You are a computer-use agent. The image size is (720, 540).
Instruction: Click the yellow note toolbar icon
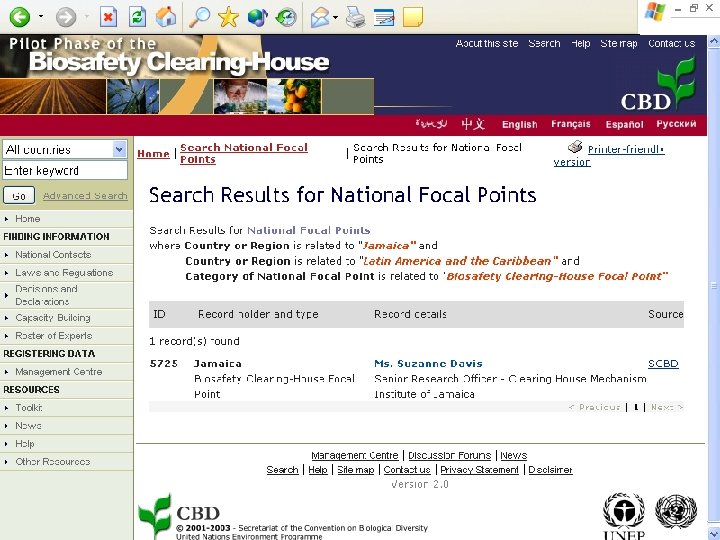(x=412, y=17)
